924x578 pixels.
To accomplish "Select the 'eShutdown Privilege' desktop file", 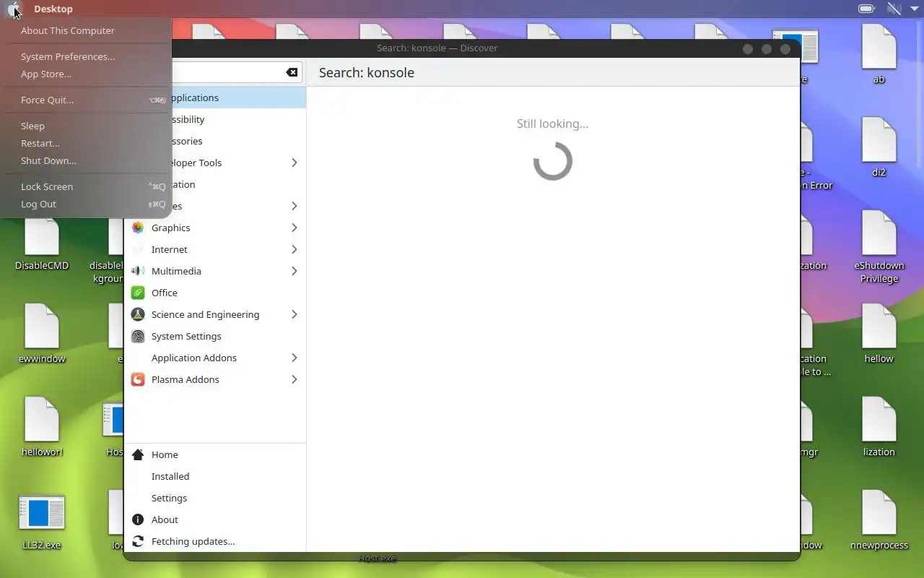I will [879, 233].
